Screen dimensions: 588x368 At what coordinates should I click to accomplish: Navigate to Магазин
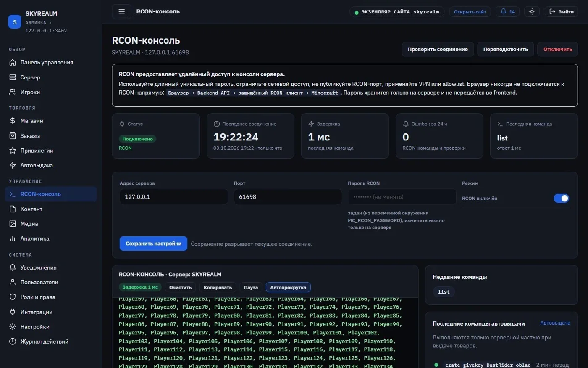51,121
